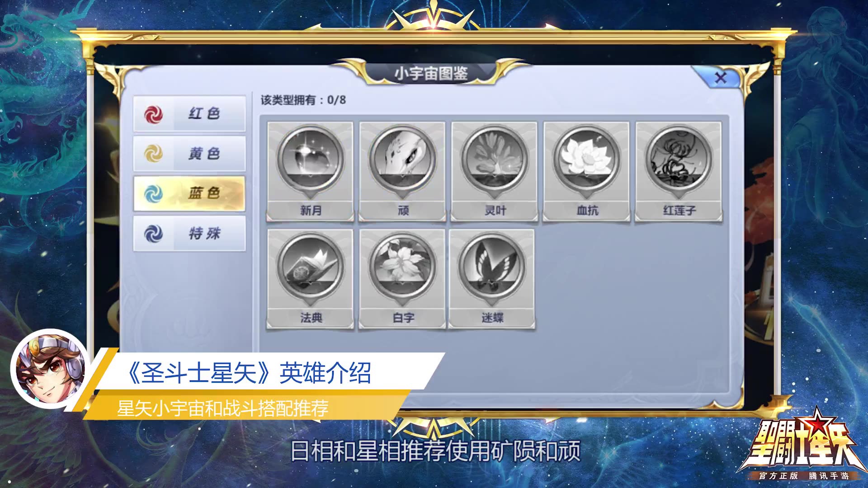868x488 pixels.
Task: Select the 蓝色 category tab
Action: pos(189,193)
